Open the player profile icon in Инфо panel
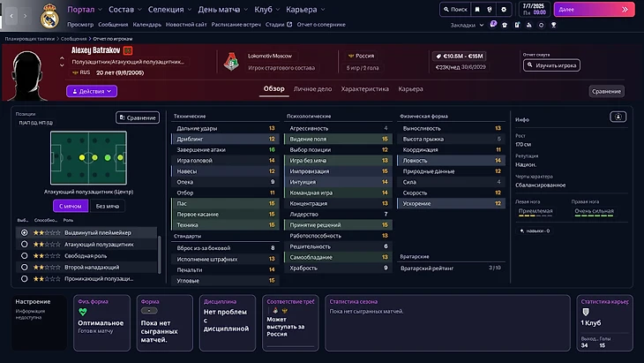 coord(618,117)
